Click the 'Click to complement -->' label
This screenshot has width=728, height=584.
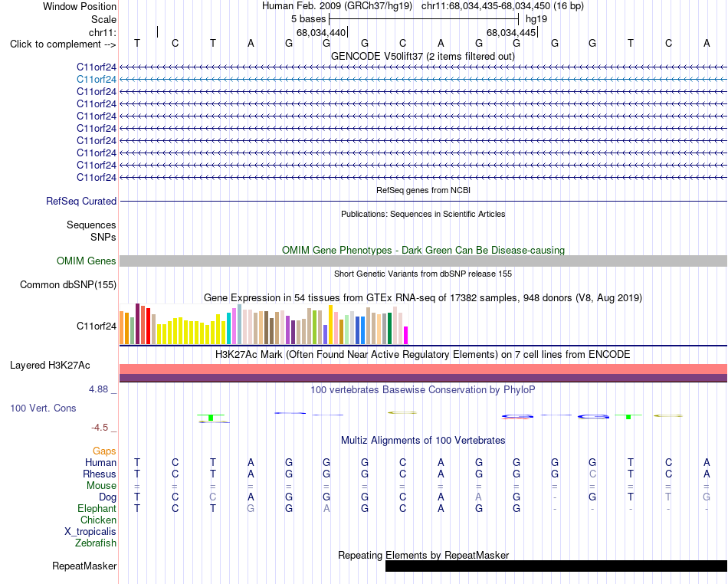63,44
